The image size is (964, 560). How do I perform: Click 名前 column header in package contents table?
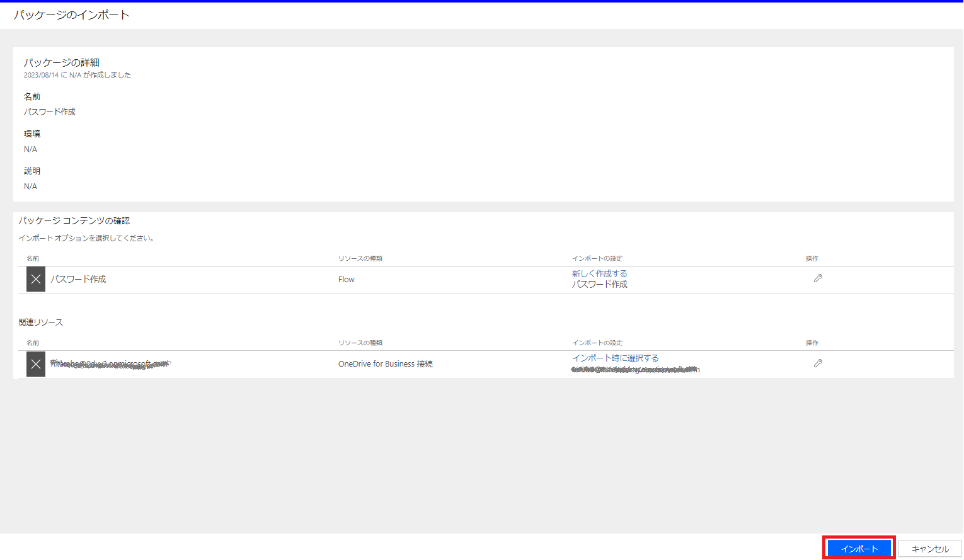[33, 259]
